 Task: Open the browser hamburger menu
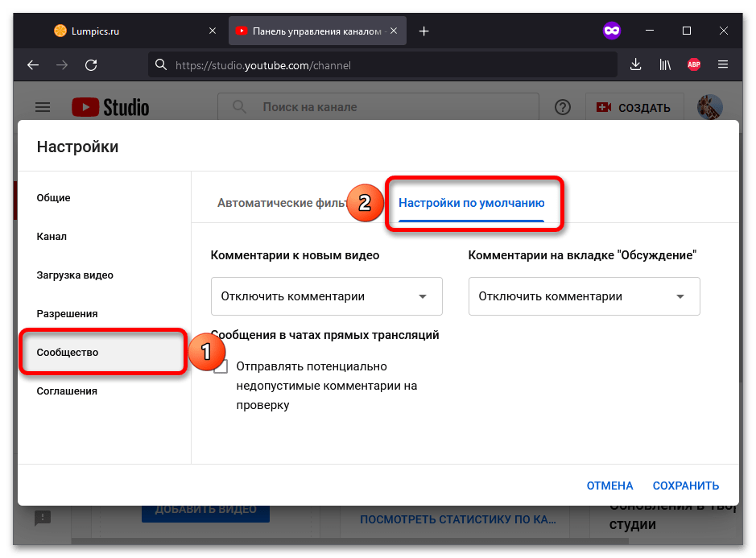(723, 64)
